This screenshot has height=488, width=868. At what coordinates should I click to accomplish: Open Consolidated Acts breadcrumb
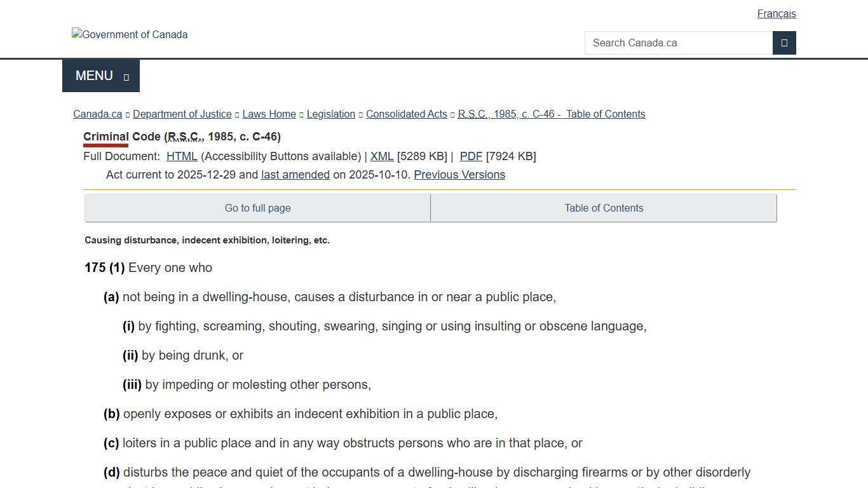tap(406, 114)
